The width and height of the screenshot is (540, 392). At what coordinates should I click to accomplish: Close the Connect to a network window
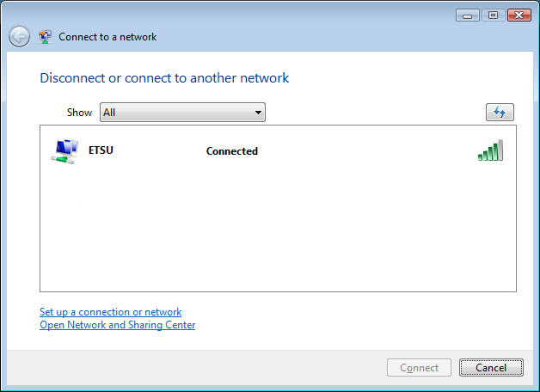click(x=519, y=15)
